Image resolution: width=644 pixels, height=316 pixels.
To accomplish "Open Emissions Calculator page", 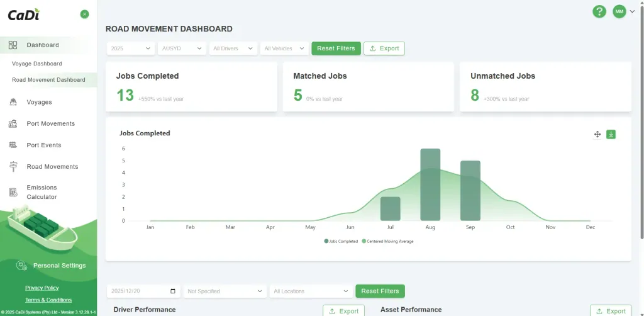I will click(42, 192).
